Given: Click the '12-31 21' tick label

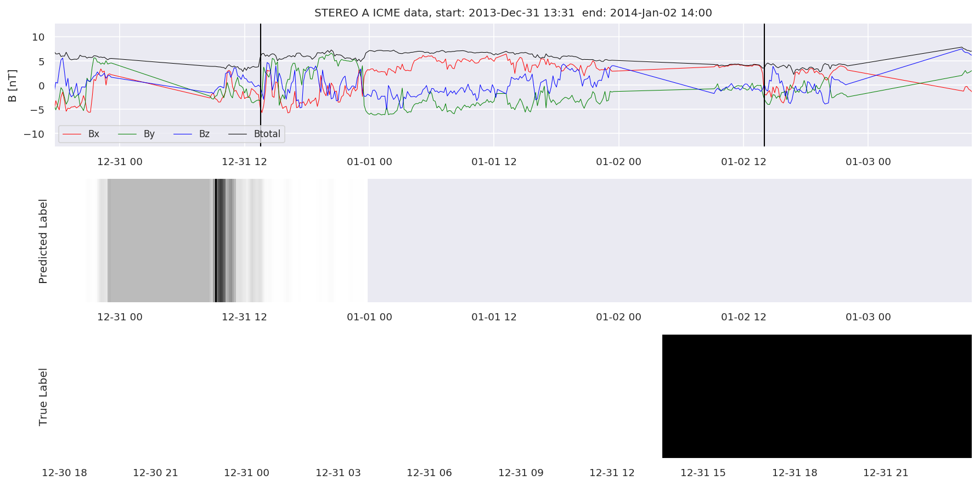Looking at the screenshot, I should (x=886, y=473).
